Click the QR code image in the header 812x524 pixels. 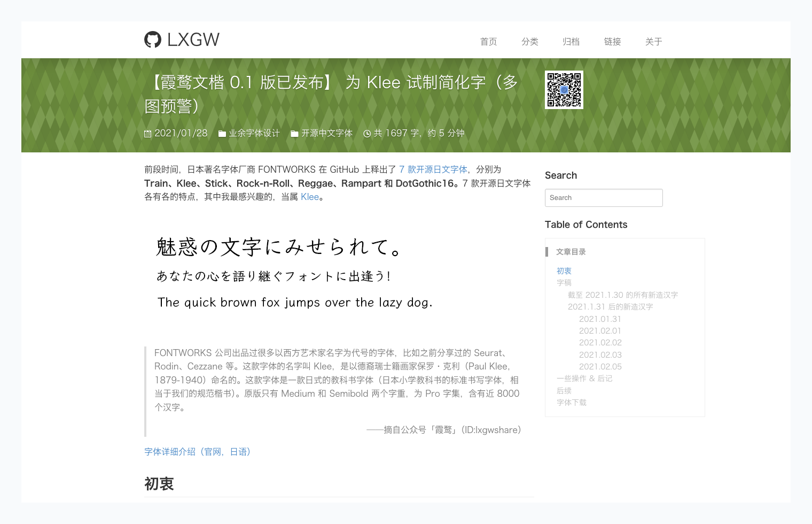[x=564, y=90]
